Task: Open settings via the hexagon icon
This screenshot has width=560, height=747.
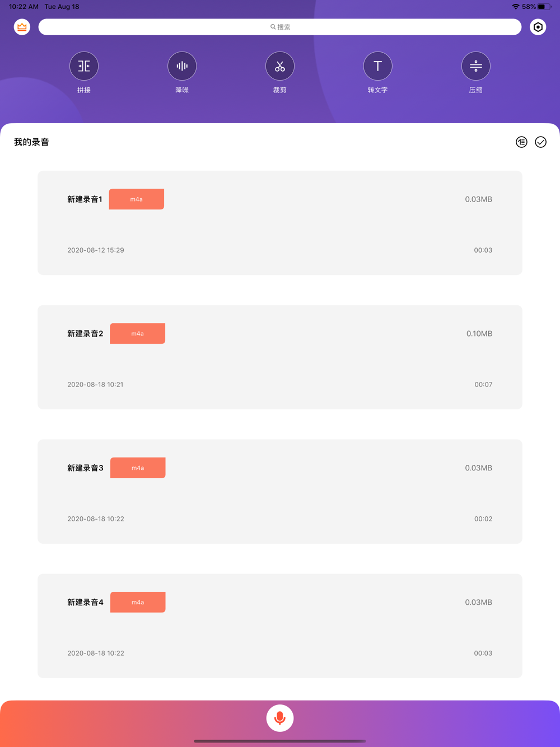Action: [538, 27]
